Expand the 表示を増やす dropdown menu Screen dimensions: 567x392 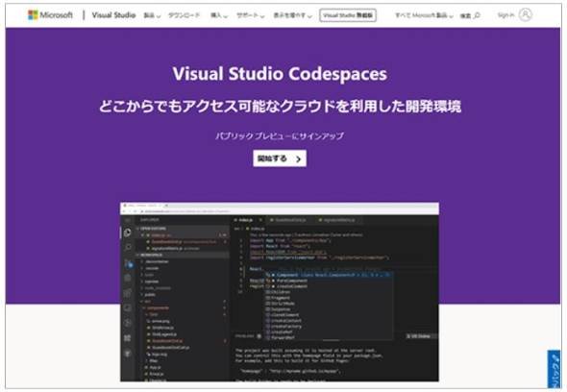pyautogui.click(x=292, y=15)
